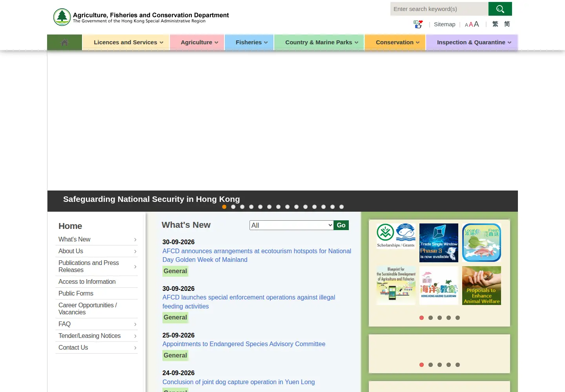The width and height of the screenshot is (565, 392).
Task: Select the second banner slide dot
Action: pyautogui.click(x=233, y=207)
